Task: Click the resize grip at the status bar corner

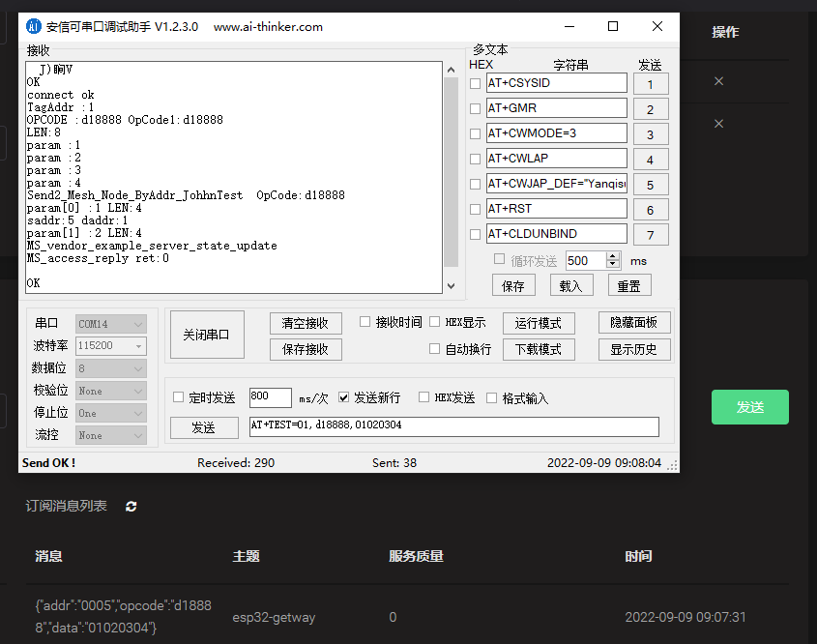Action: coord(673,465)
